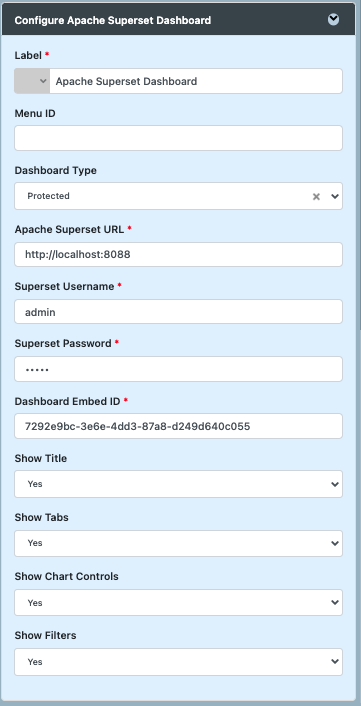Image resolution: width=361 pixels, height=706 pixels.
Task: Collapse the Configure Apache Superset Dashboard panel
Action: pos(333,19)
